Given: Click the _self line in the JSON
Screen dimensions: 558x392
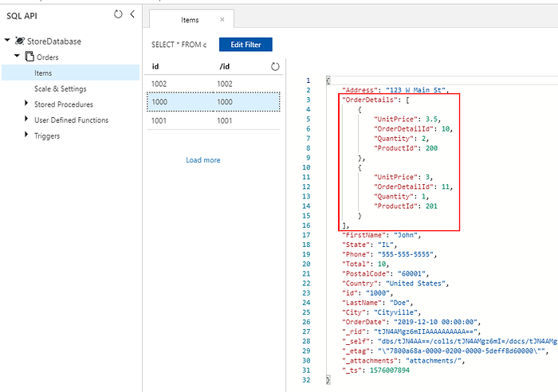Looking at the screenshot, I should (449, 341).
